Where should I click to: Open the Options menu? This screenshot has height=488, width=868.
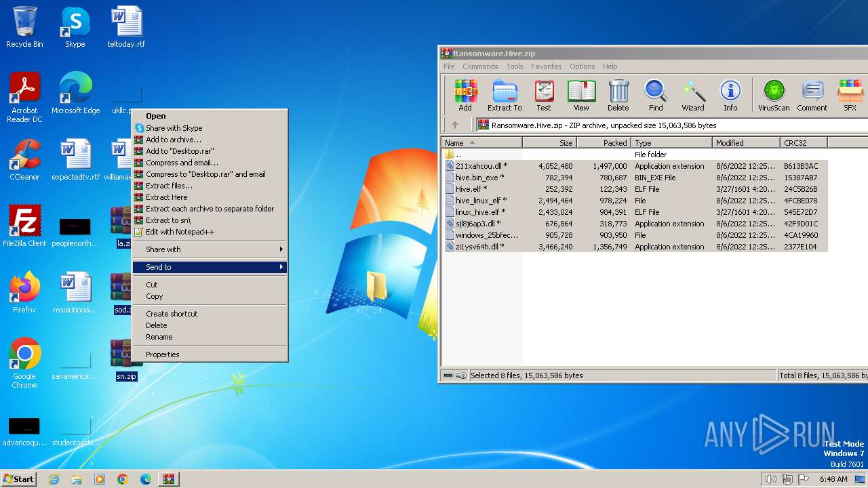pyautogui.click(x=582, y=66)
